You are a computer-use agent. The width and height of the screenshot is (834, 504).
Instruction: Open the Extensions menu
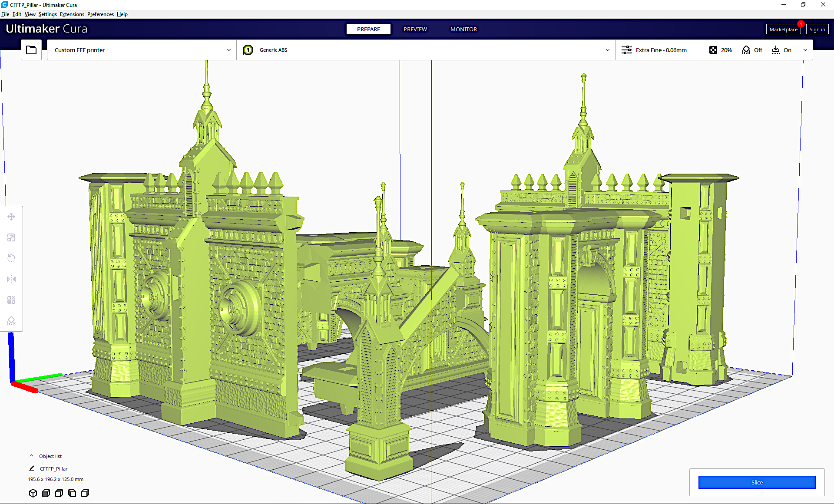tap(72, 14)
